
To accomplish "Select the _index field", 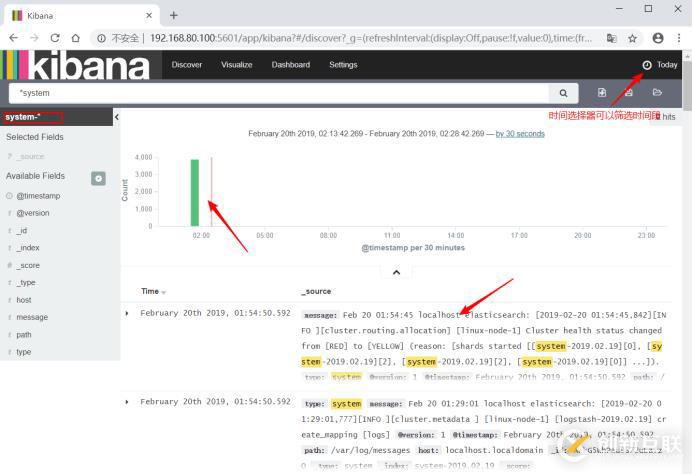I will tap(28, 248).
